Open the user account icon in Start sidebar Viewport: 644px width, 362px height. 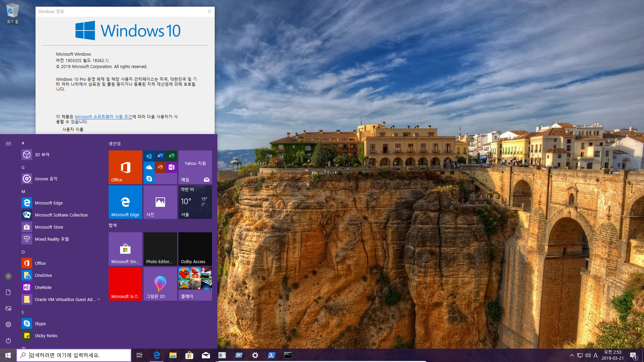(x=8, y=276)
